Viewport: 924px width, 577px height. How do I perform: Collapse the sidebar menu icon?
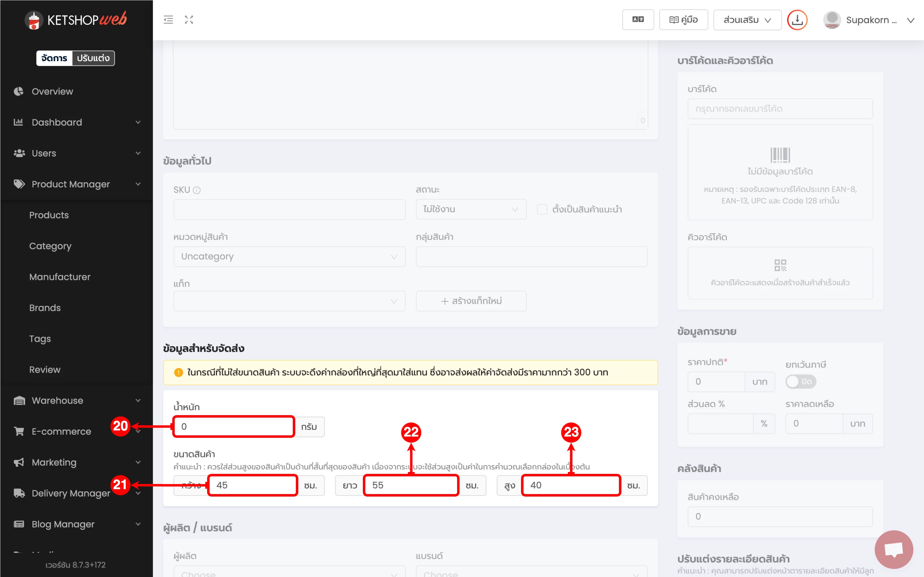168,20
